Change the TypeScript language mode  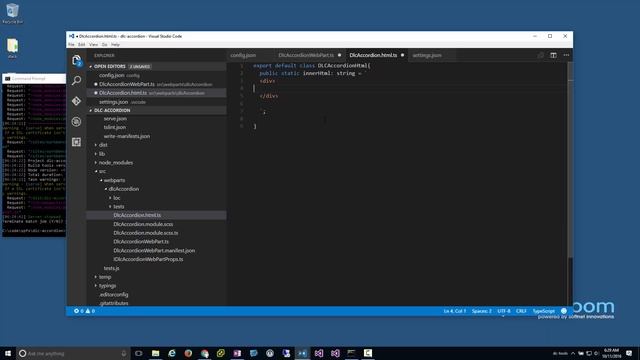(x=543, y=311)
